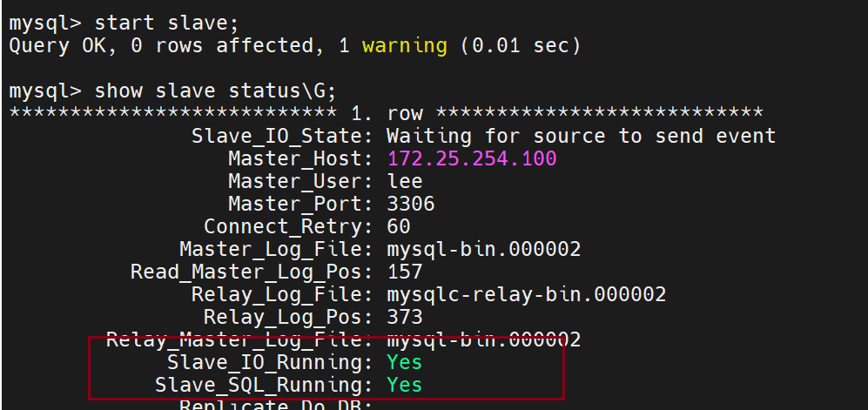Select Relay_Log_Pos value 373

click(x=405, y=318)
